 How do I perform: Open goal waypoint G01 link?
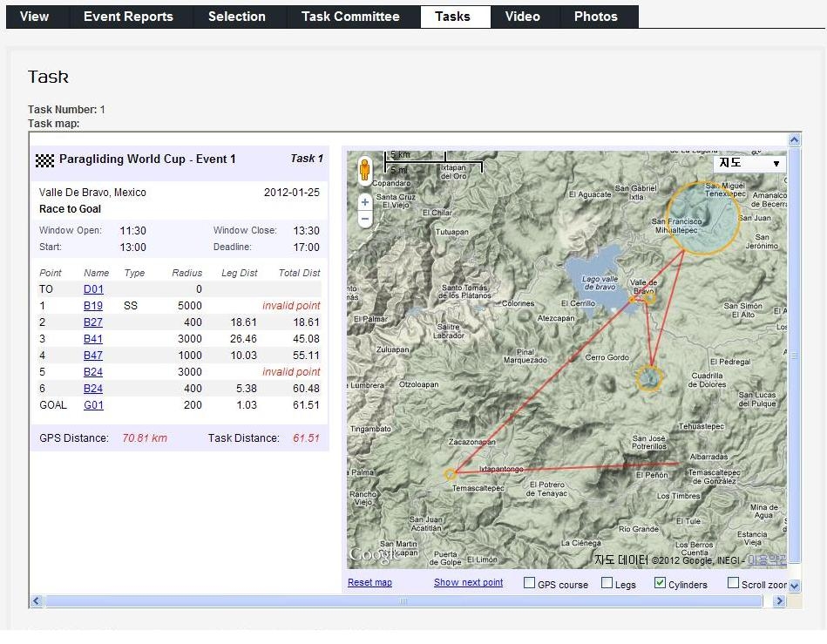coord(94,405)
